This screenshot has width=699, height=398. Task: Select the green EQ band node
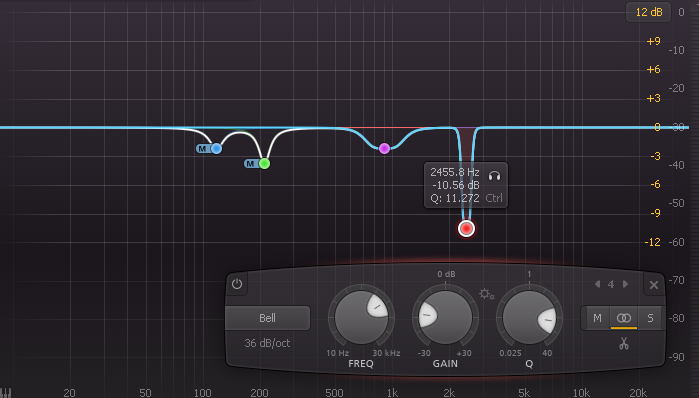pos(264,164)
